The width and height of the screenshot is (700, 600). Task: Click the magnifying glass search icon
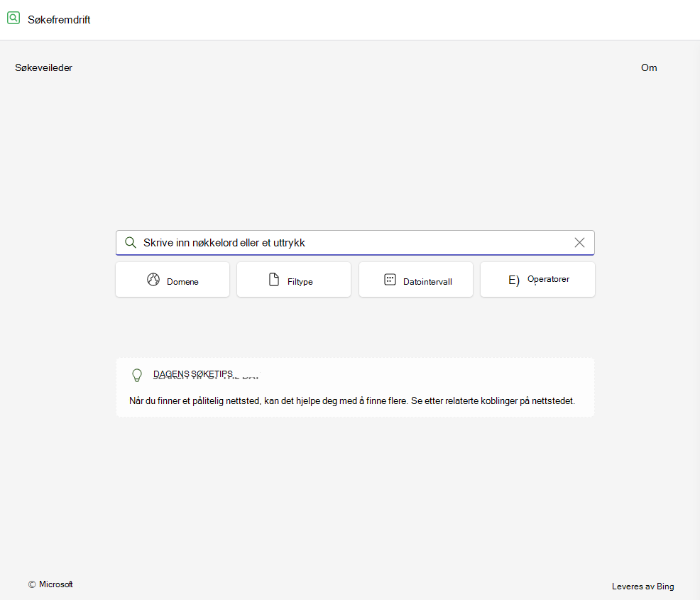(x=131, y=242)
